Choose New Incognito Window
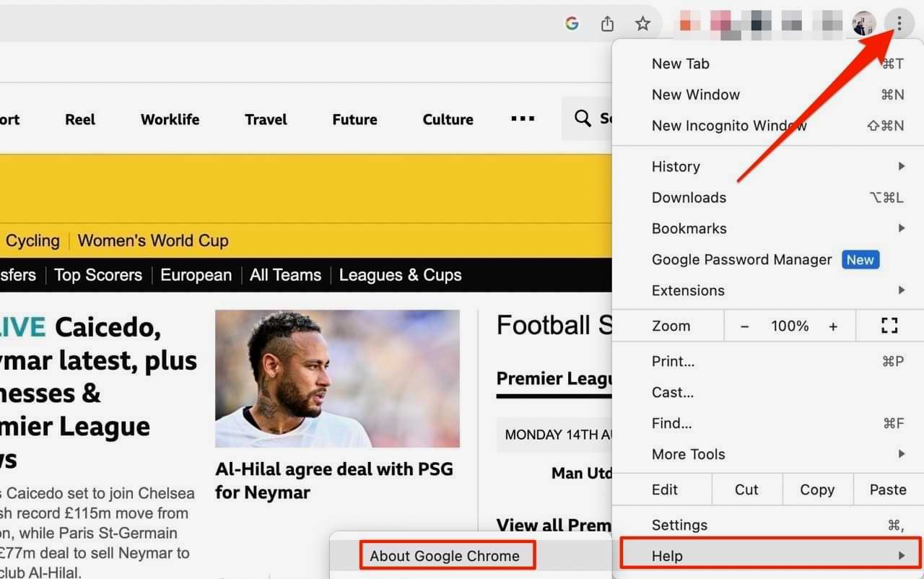The height and width of the screenshot is (579, 924). (x=767, y=126)
